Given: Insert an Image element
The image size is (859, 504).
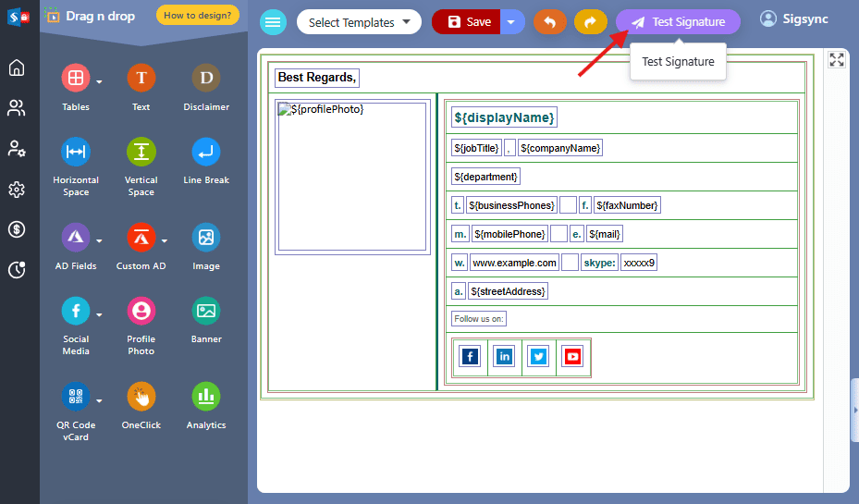Looking at the screenshot, I should pos(206,238).
